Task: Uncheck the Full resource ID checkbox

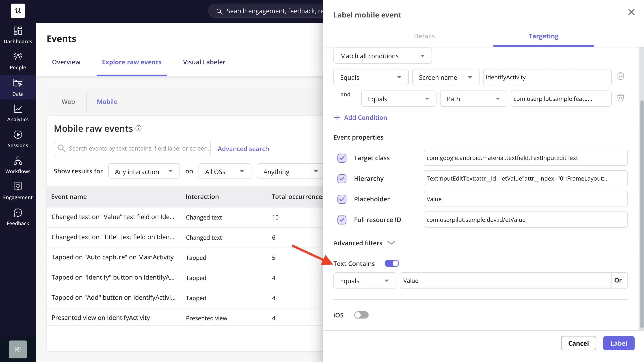Action: [x=342, y=220]
